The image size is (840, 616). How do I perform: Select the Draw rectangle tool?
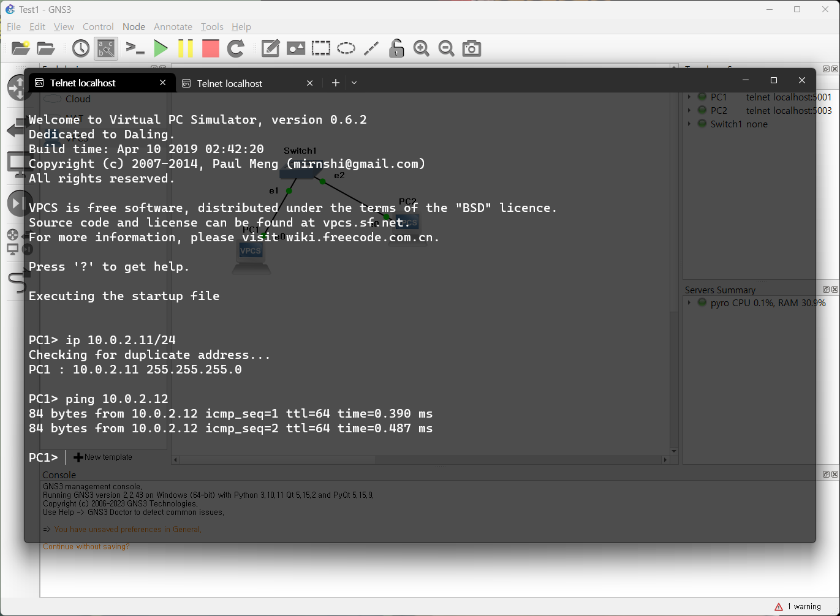click(x=320, y=48)
